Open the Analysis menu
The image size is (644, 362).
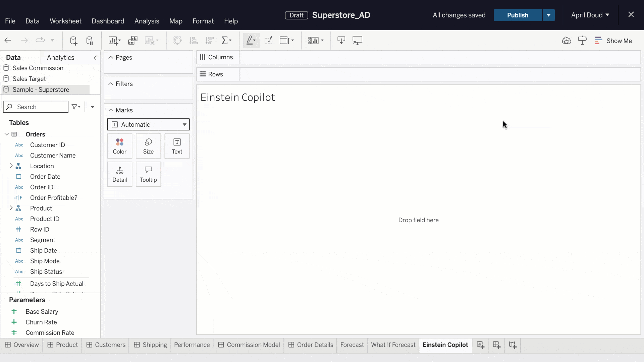147,21
